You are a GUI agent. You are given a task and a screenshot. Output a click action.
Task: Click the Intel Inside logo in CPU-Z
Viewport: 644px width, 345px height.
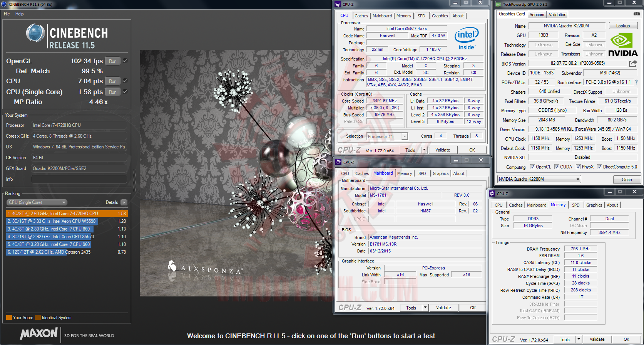tap(467, 39)
